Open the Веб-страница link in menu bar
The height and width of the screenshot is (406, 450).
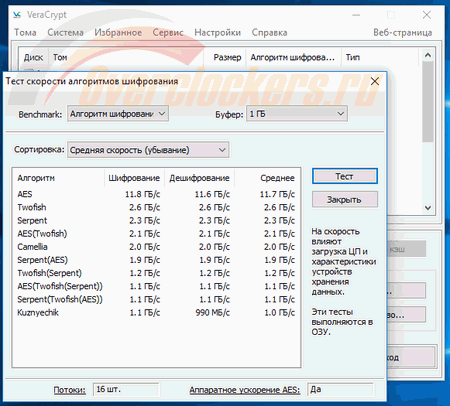[403, 33]
